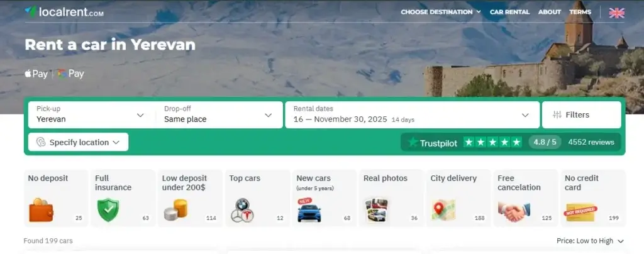Screen dimensions: 644x254
Task: Click the map pin City delivery icon
Action: click(x=443, y=210)
